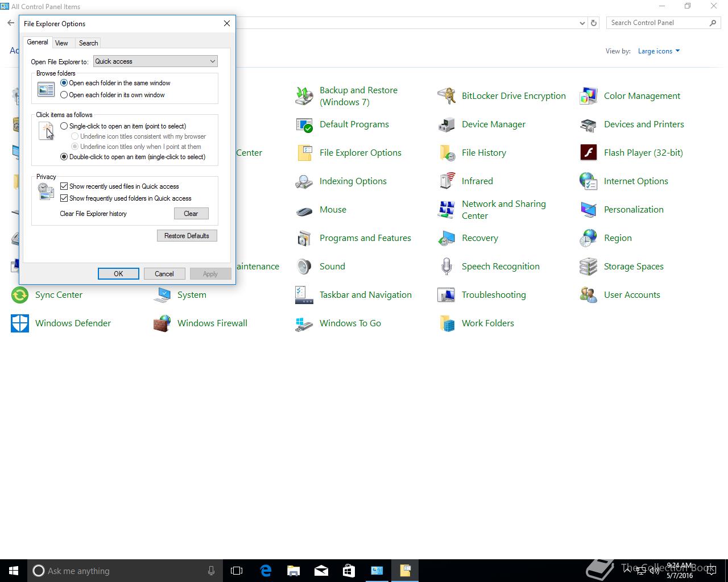Viewport: 728px width, 582px height.
Task: Open the Recovery icon
Action: tap(446, 238)
